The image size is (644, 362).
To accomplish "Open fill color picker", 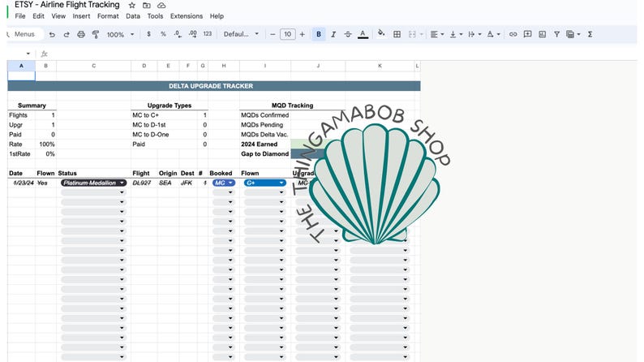I will 381,33.
